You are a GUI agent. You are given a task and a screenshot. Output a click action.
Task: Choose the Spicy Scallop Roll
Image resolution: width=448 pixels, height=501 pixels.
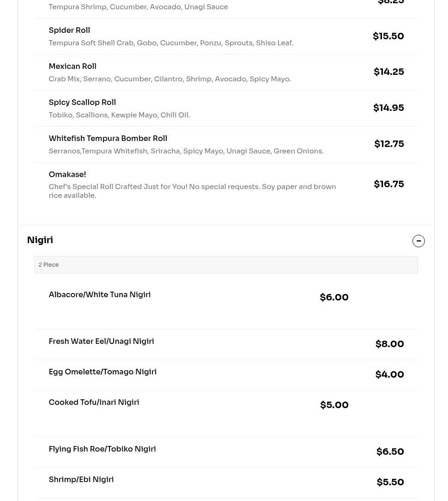82,103
